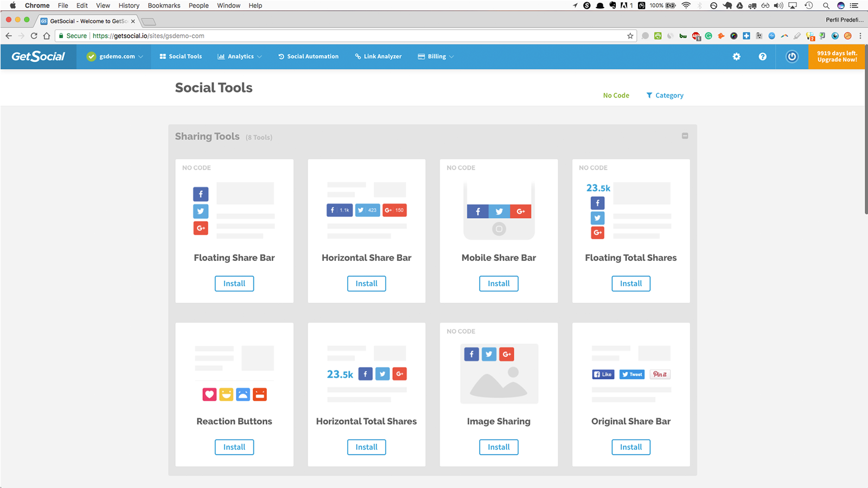Select the GetSocial browser tab

tap(87, 21)
